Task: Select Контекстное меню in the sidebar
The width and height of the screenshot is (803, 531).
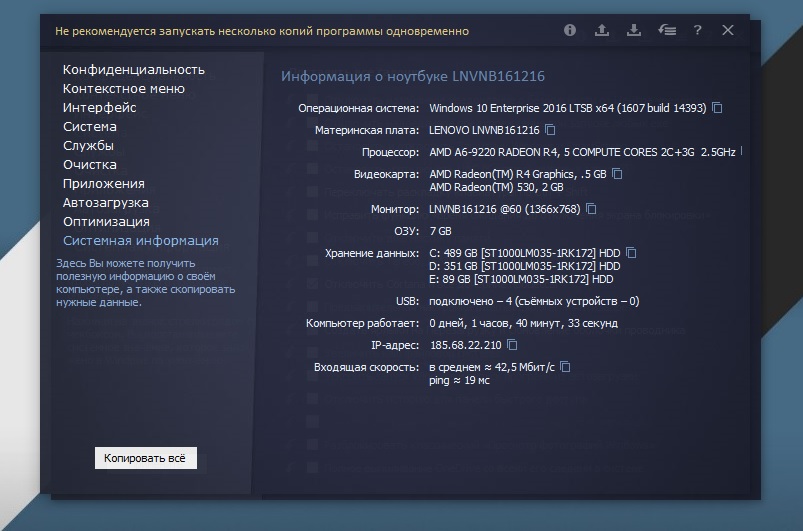Action: click(123, 89)
